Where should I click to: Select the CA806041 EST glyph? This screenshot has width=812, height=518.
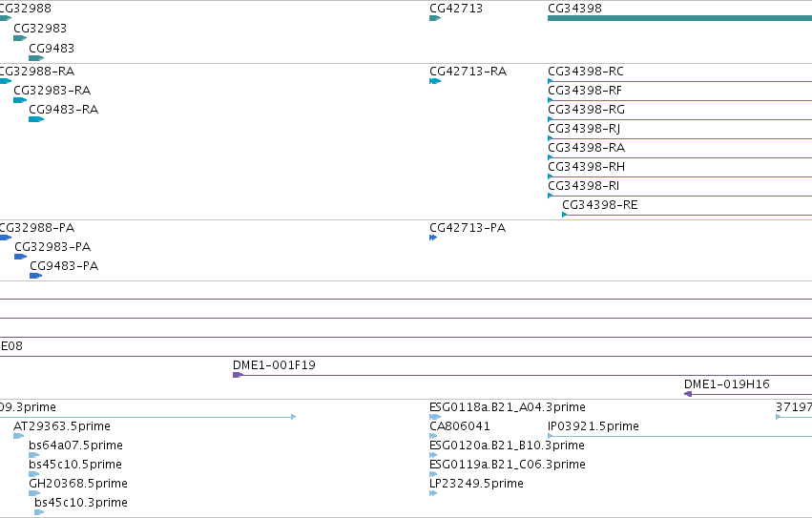(x=433, y=436)
